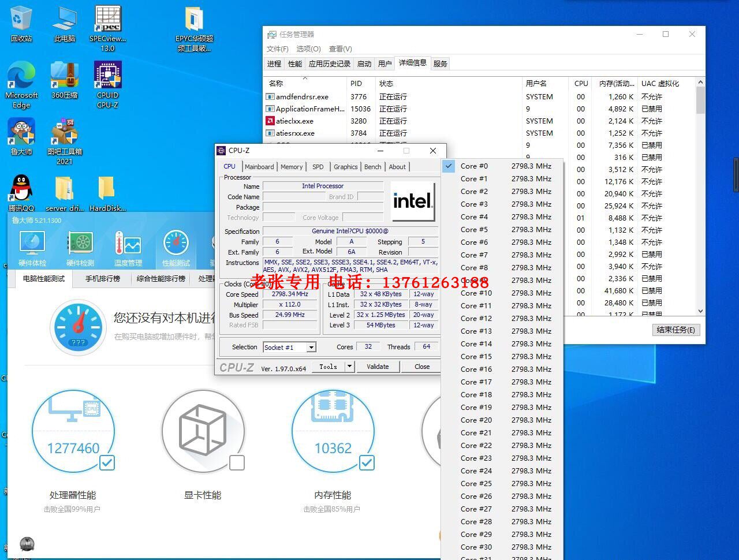Screen dimensions: 739x560
Task: Click the CPU-Z title bar app icon
Action: pyautogui.click(x=221, y=151)
